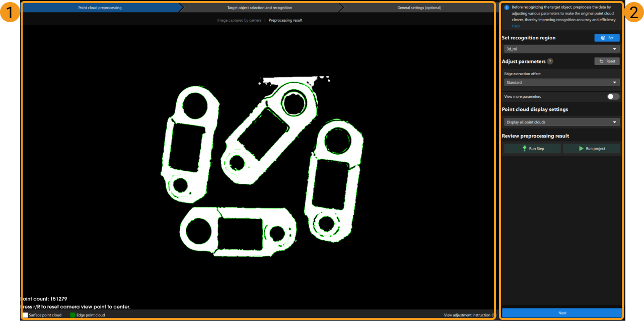Click the Next button
Viewport: 644px width, 321px height.
pyautogui.click(x=562, y=313)
